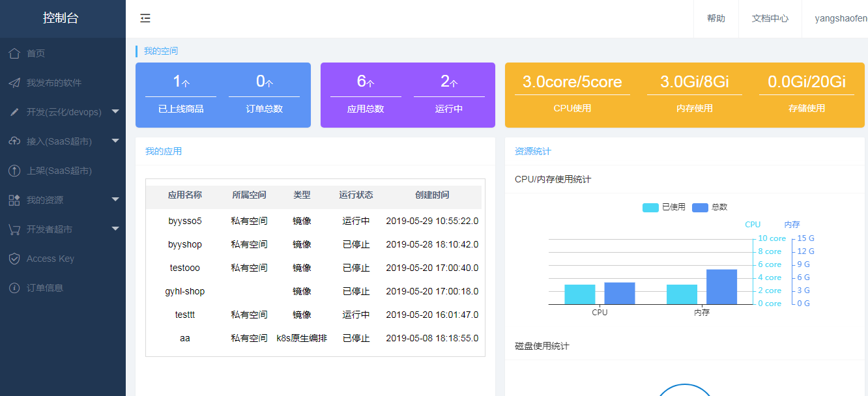Open the 我发布的软件 menu item

(63, 83)
